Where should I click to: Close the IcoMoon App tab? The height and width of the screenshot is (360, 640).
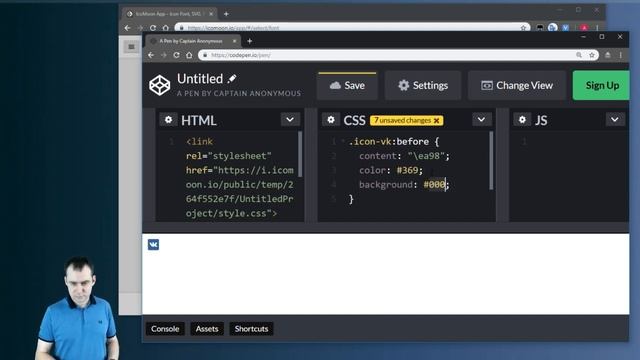(x=211, y=14)
